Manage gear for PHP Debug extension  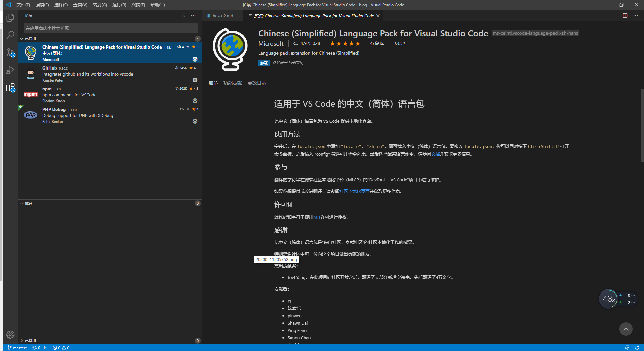(195, 121)
